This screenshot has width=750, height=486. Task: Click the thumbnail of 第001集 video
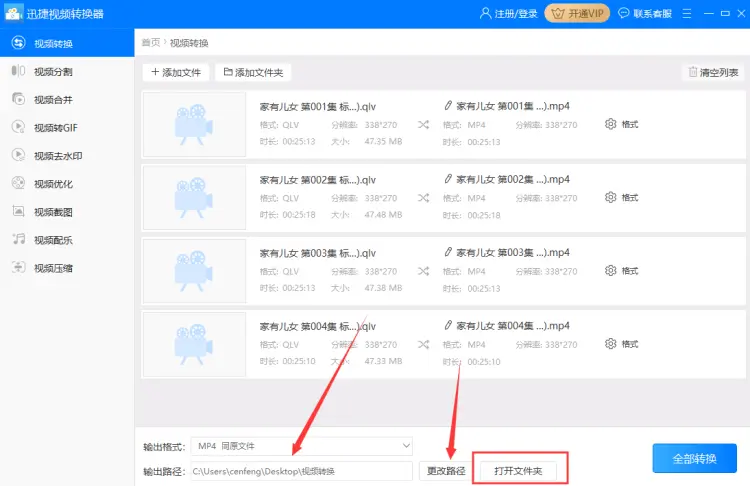click(x=194, y=124)
